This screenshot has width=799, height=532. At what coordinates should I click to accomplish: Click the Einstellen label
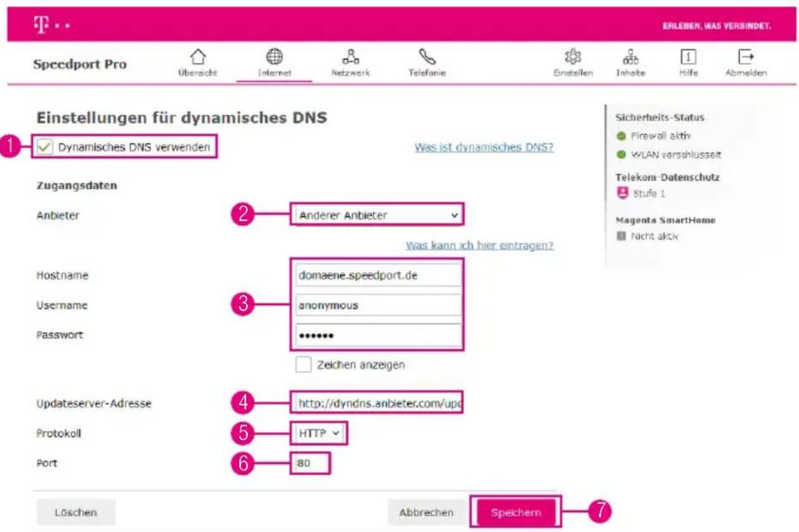tap(573, 73)
